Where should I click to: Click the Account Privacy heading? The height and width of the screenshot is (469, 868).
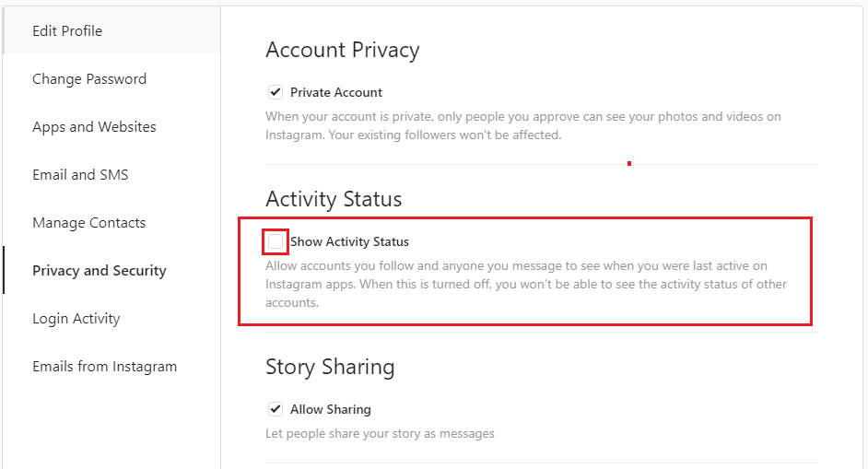point(342,50)
